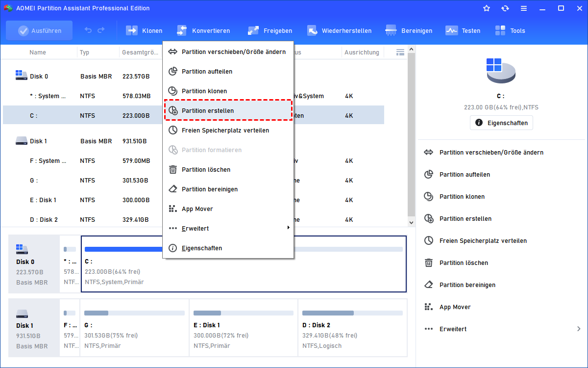Choose Partition erstellen in context menu
Image resolution: width=588 pixels, height=368 pixels.
[228, 110]
